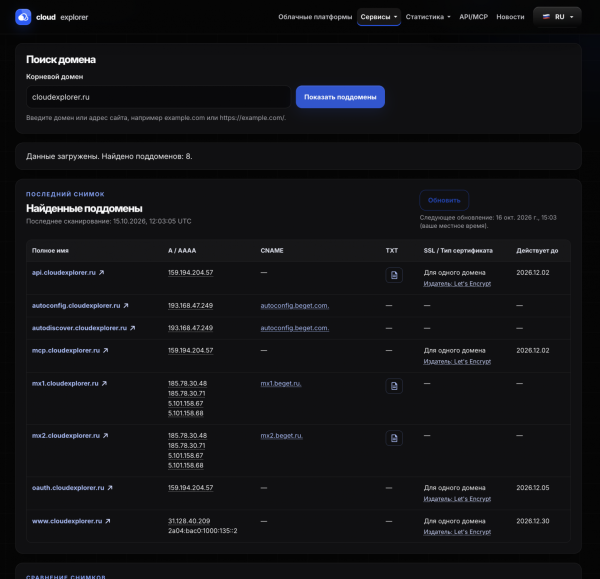Open TXT record icon for mx2.cloudexplorer.ru

[x=394, y=438]
